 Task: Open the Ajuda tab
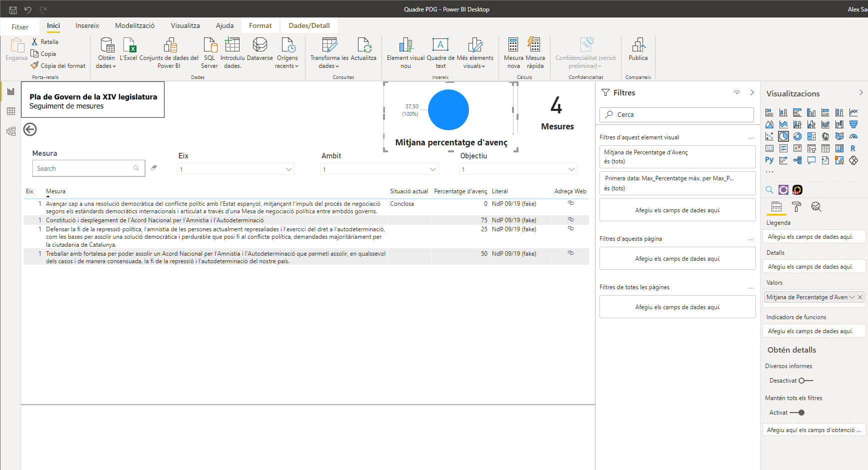(224, 25)
